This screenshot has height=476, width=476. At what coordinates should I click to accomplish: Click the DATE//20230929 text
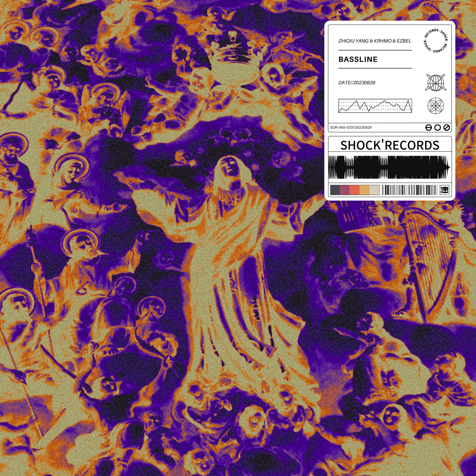357,83
